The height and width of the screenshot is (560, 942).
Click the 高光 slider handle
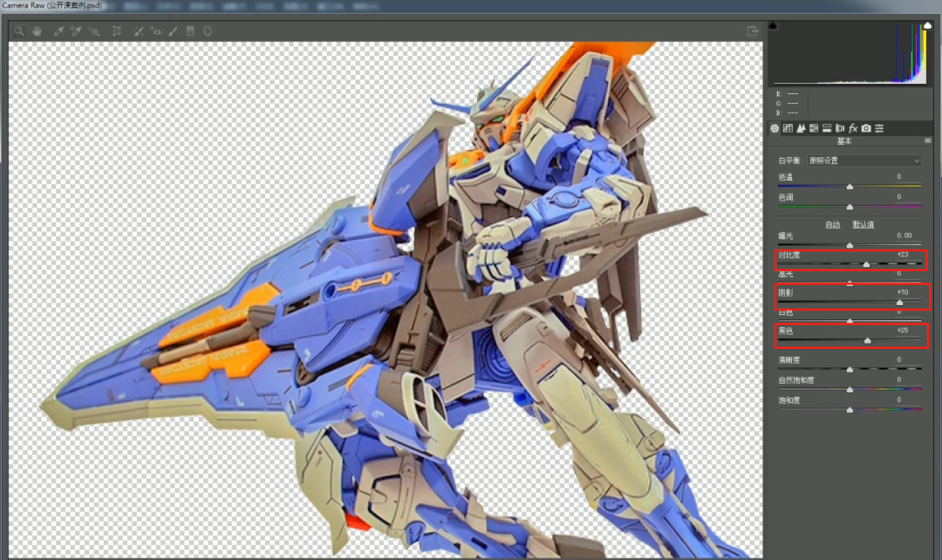(x=850, y=283)
